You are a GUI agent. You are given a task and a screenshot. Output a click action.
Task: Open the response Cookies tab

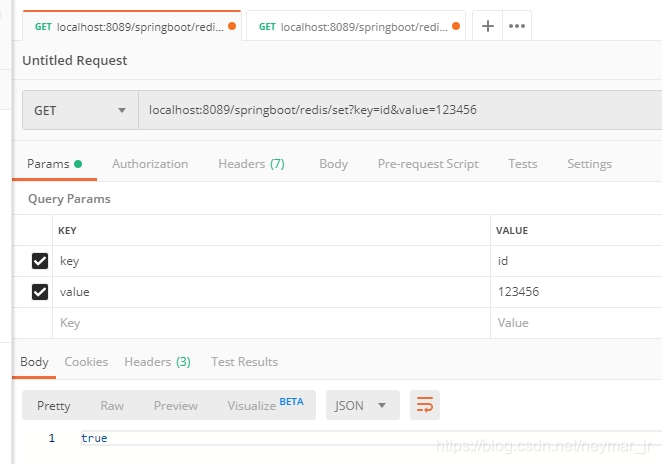[x=86, y=362]
